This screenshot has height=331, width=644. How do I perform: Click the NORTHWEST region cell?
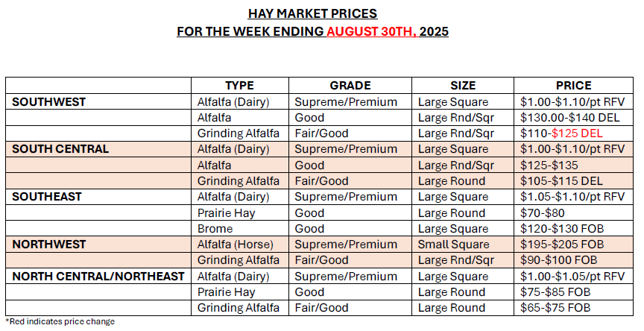pos(48,245)
